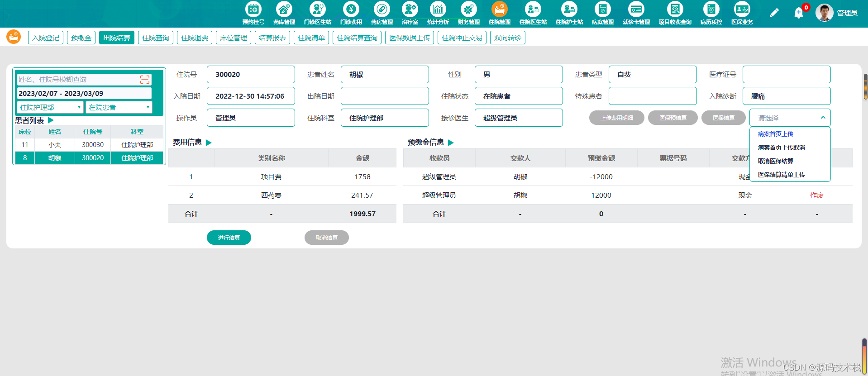Open 双向转诊 tab
The height and width of the screenshot is (376, 868).
(508, 38)
